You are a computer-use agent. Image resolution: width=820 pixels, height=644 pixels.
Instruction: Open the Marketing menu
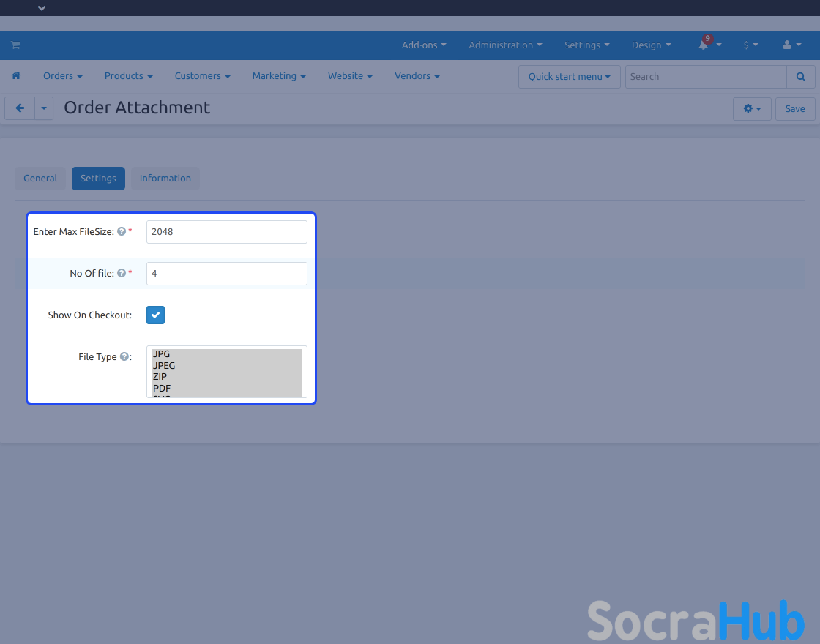point(279,76)
